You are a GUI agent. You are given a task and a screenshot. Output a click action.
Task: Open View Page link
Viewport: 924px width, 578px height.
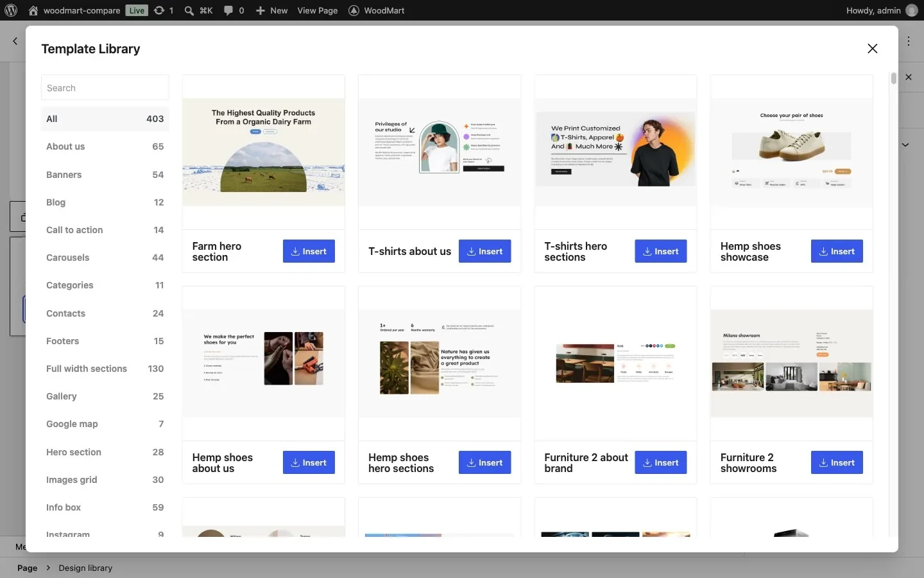point(317,10)
